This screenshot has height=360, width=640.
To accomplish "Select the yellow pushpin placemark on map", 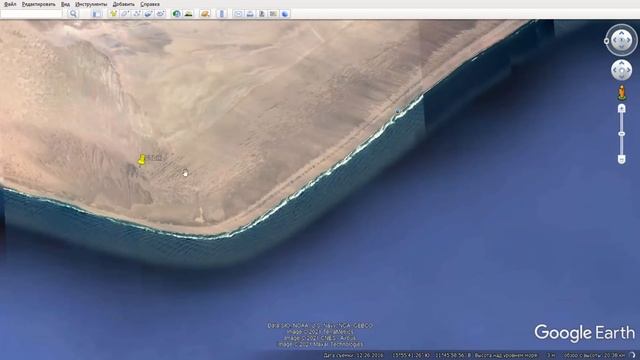I will (142, 160).
